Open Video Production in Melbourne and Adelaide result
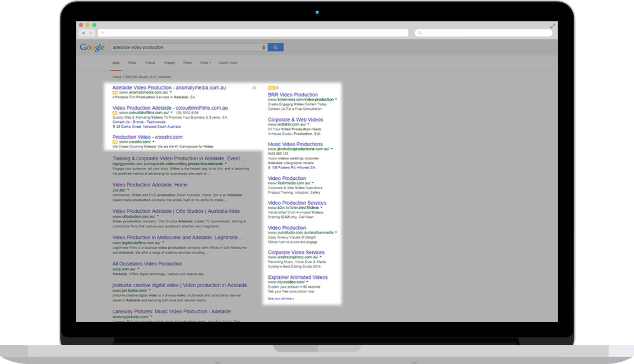This screenshot has width=634, height=364. [x=178, y=237]
